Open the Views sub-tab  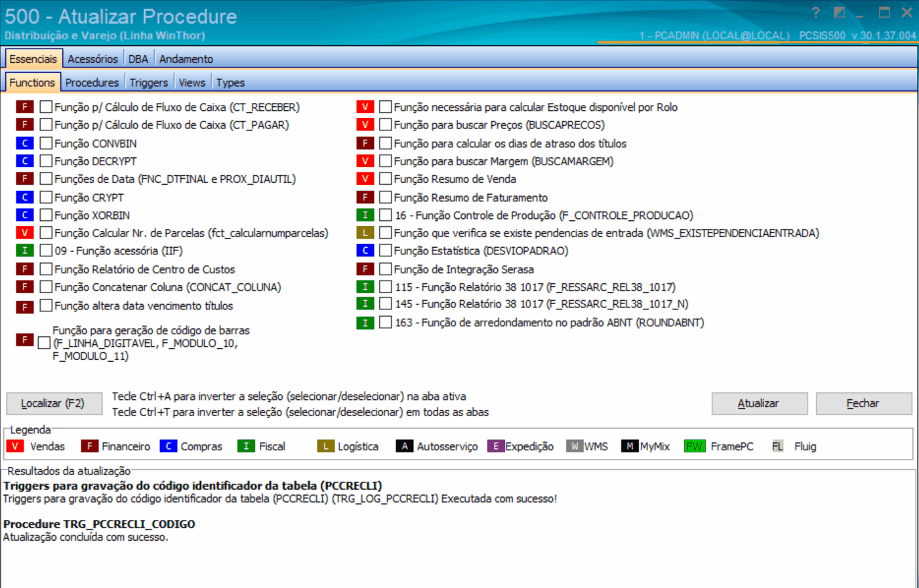192,83
